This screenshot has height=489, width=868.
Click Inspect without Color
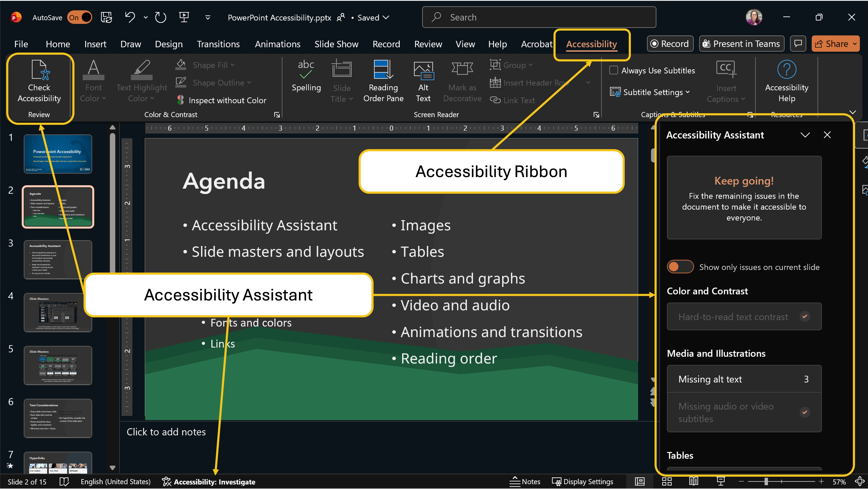(x=221, y=100)
